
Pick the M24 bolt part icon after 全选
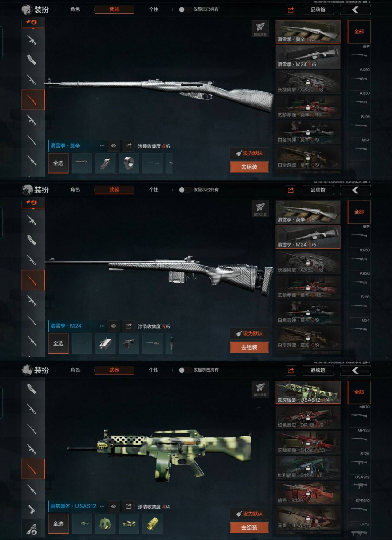click(105, 343)
